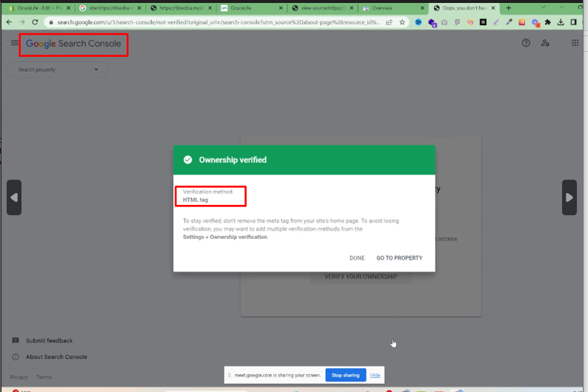
Task: Open the Google apps grid
Action: (575, 43)
